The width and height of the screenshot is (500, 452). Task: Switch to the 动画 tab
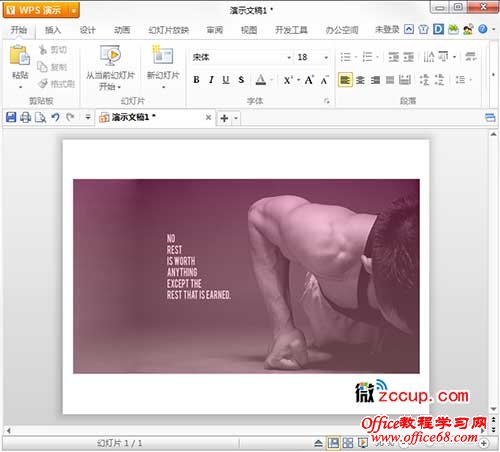[x=122, y=30]
